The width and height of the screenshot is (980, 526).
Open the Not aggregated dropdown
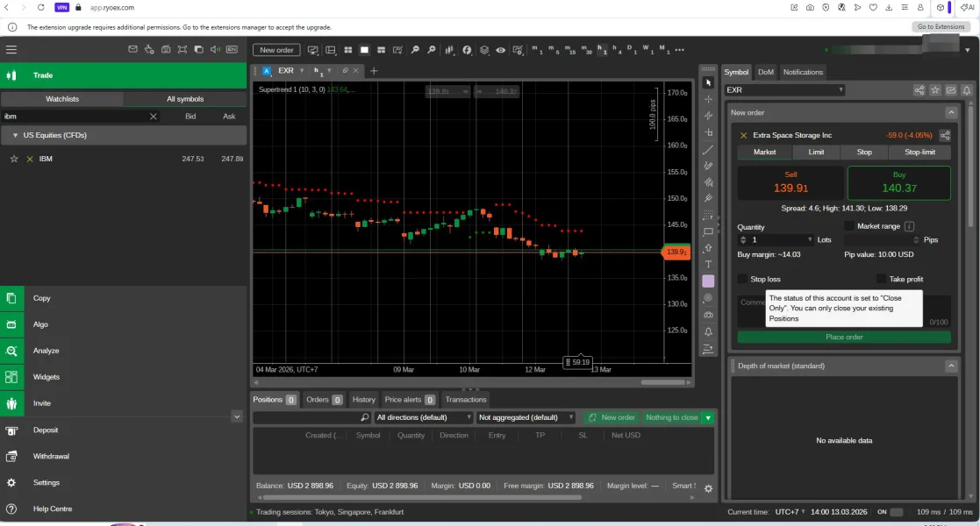[526, 418]
